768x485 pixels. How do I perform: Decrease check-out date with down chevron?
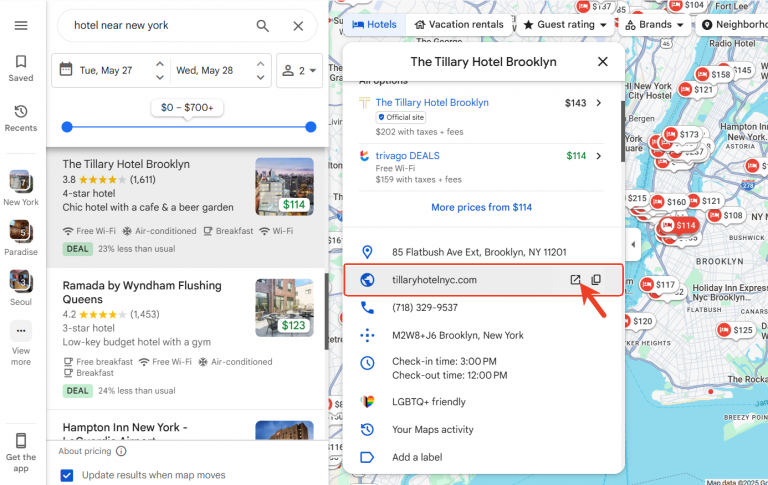click(x=261, y=77)
